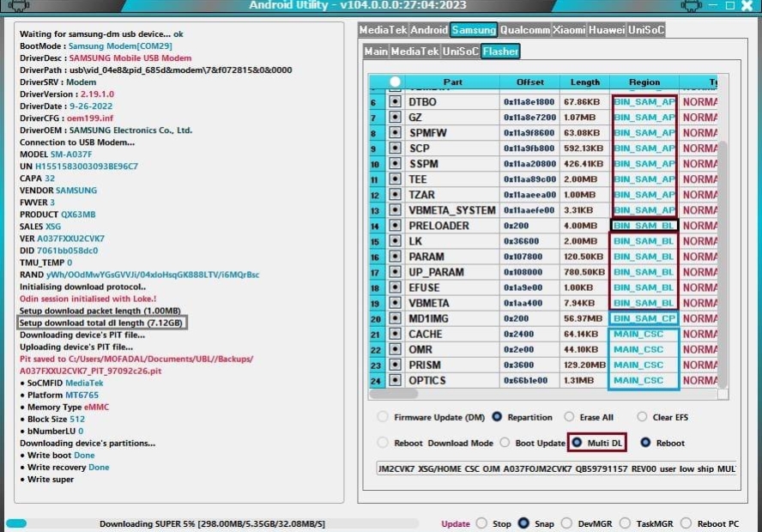Open the UniSoC sub-tab under Samsung
The width and height of the screenshot is (762, 532).
pyautogui.click(x=461, y=51)
